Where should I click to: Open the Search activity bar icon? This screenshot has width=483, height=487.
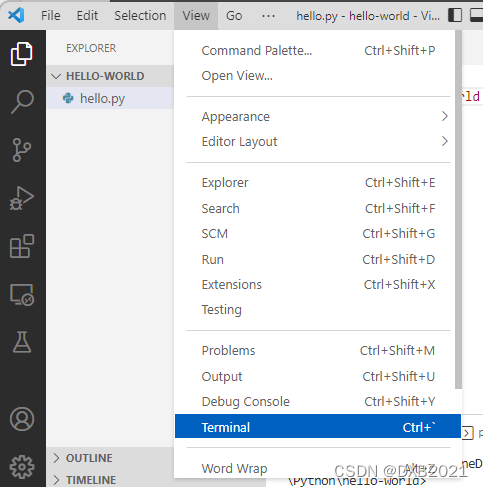[x=22, y=102]
